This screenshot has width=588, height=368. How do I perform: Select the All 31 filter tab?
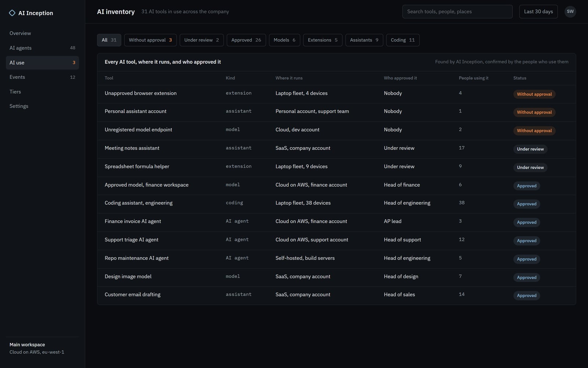(109, 40)
